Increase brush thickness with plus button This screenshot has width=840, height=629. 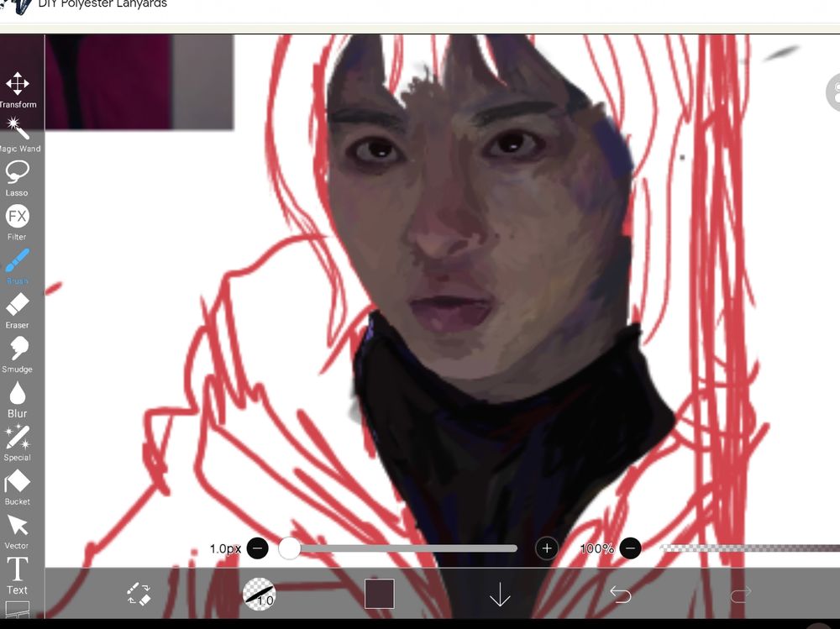point(547,548)
